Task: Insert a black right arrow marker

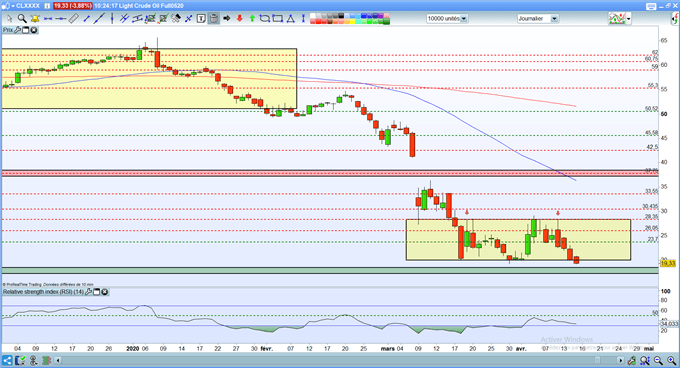Action: tap(226, 18)
